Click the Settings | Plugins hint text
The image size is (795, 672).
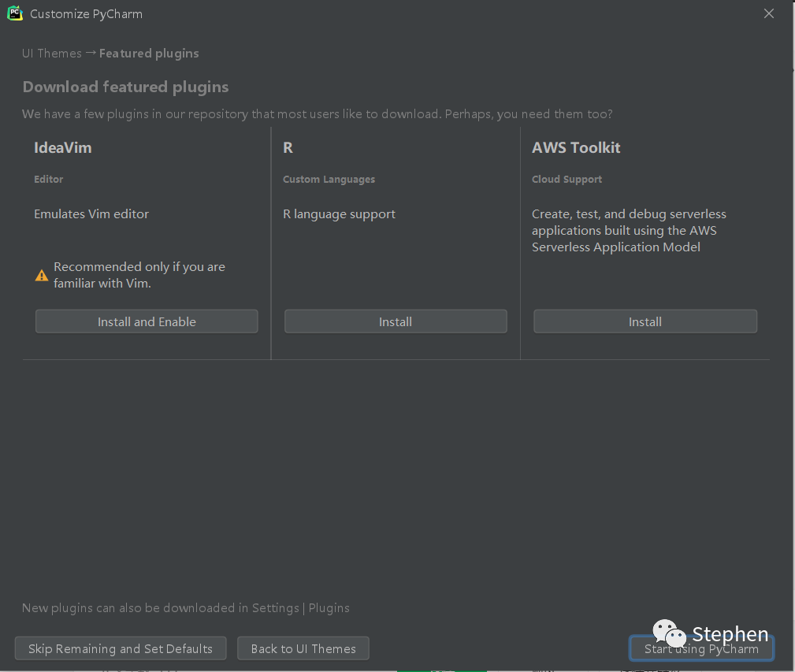pyautogui.click(x=186, y=607)
